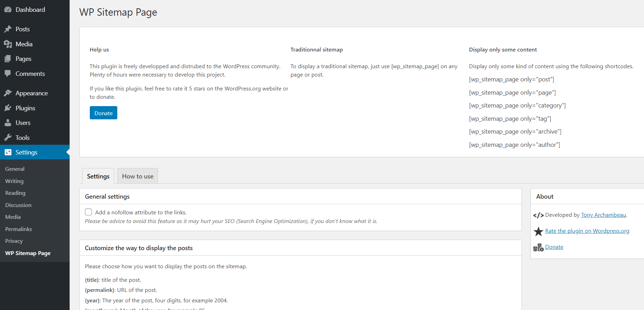Image resolution: width=644 pixels, height=310 pixels.
Task: Click the Plugins plug icon
Action: tap(8, 108)
